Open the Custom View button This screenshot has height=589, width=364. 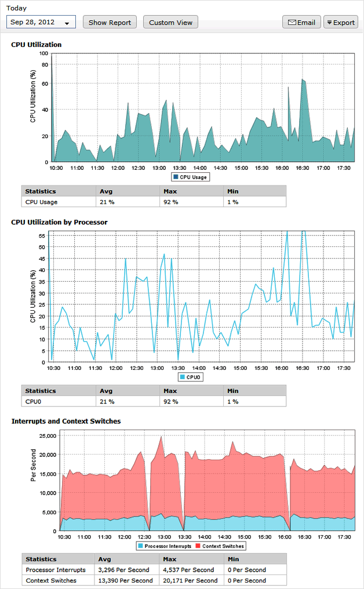[170, 23]
